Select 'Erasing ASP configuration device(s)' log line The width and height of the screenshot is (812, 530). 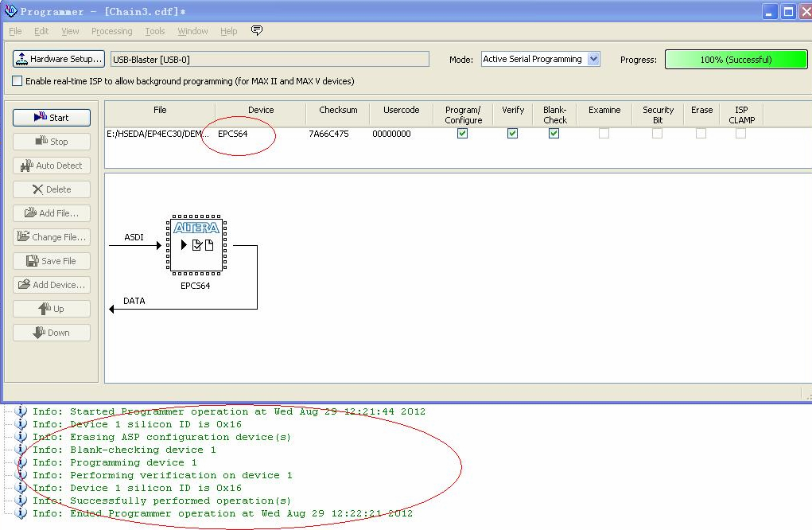click(161, 437)
